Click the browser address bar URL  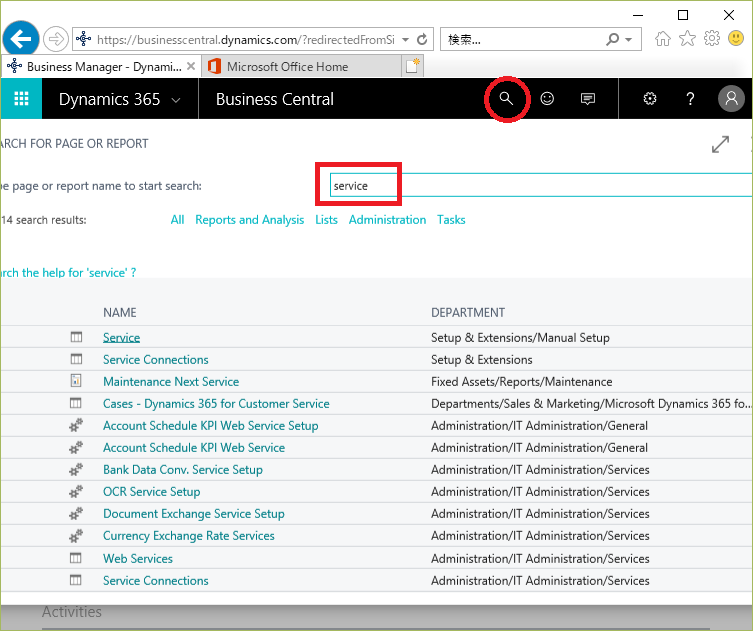pos(246,40)
